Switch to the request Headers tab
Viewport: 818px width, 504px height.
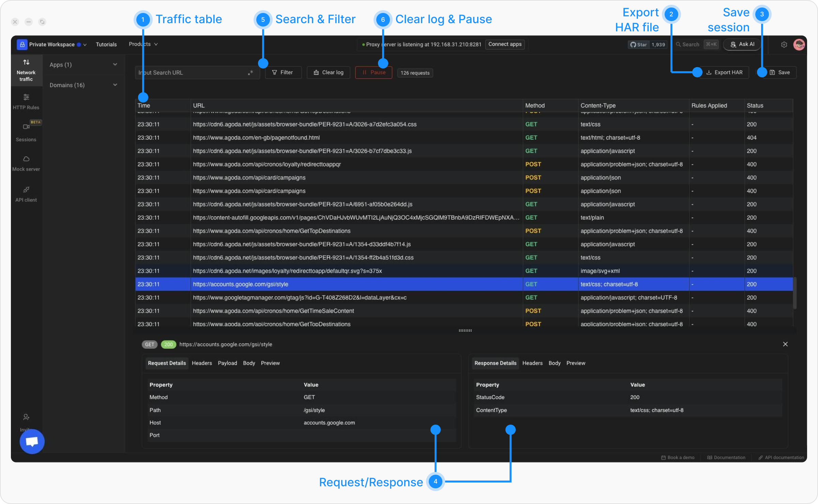202,363
